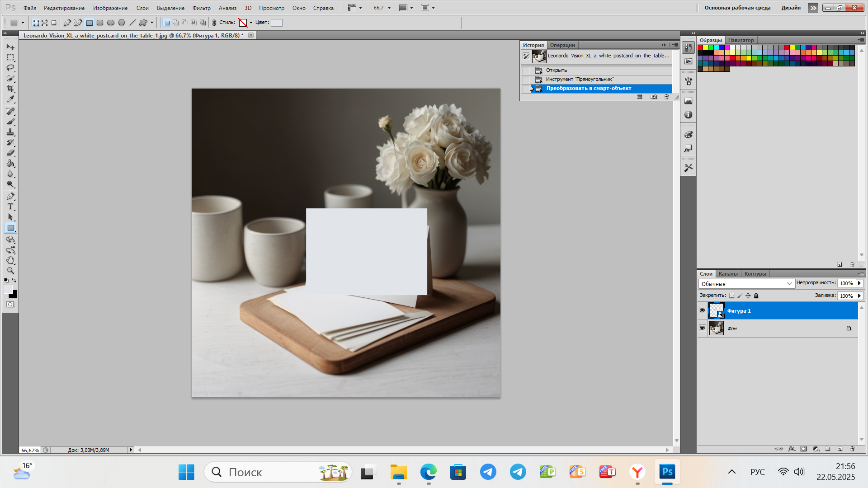Screen dimensions: 868x488
Task: Open the Фильтр menu
Action: coord(201,8)
